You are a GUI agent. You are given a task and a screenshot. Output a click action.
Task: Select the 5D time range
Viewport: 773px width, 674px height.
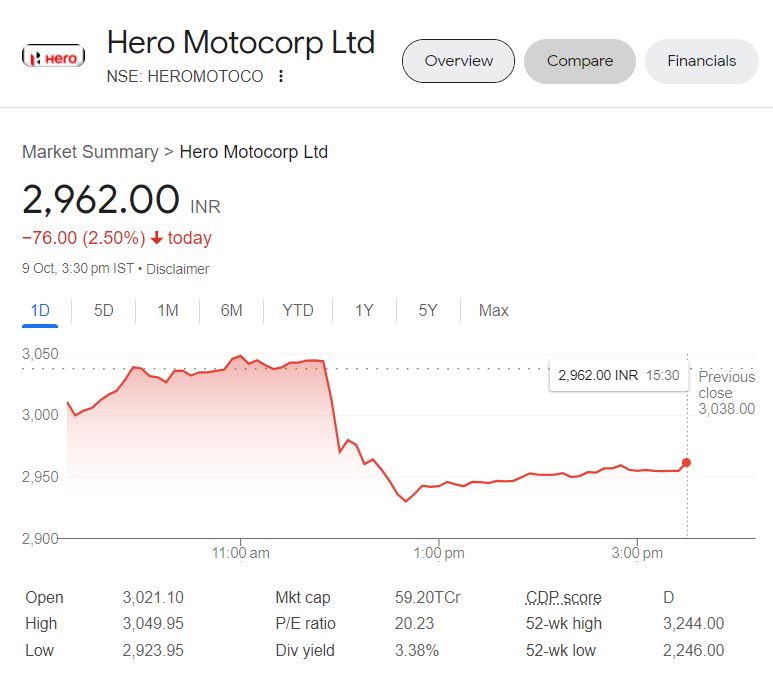pos(104,310)
